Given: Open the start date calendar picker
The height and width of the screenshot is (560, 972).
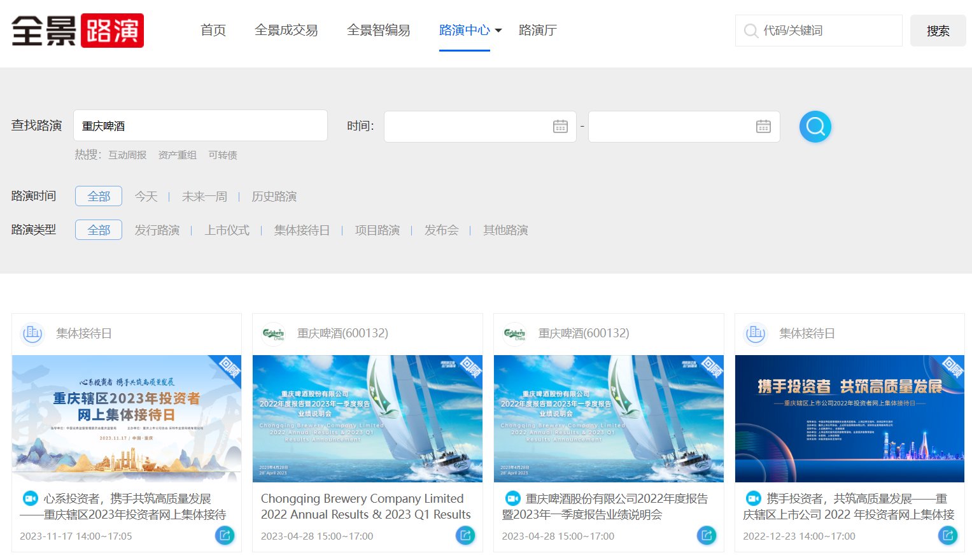Looking at the screenshot, I should click(560, 126).
